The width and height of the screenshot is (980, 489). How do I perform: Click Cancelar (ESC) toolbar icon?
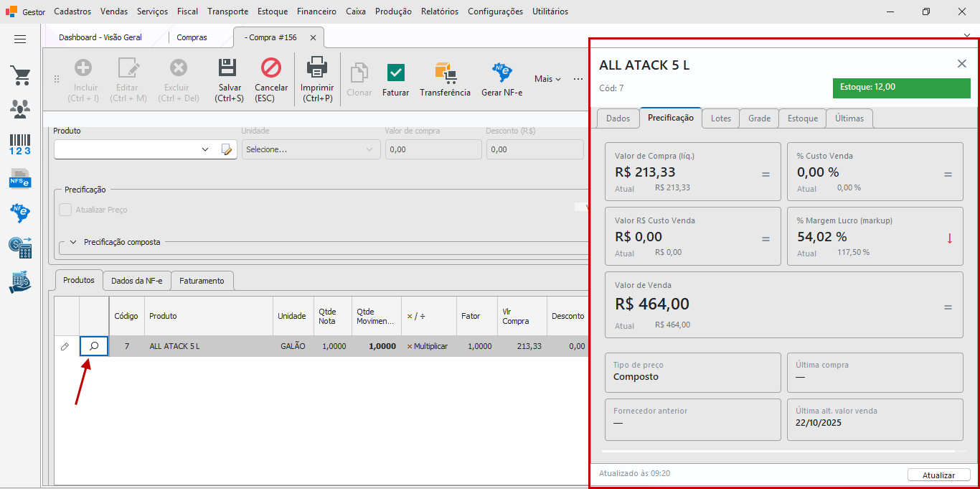tap(271, 68)
